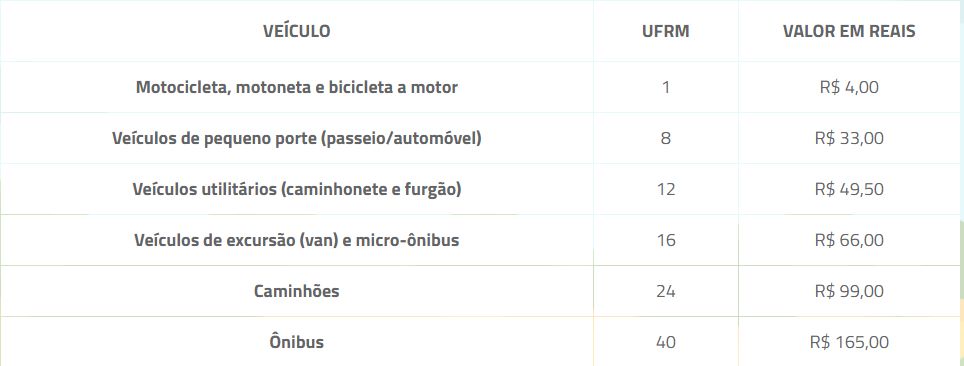Image resolution: width=964 pixels, height=366 pixels.
Task: Click UFRM value 1 for motorcycles
Action: (x=666, y=87)
